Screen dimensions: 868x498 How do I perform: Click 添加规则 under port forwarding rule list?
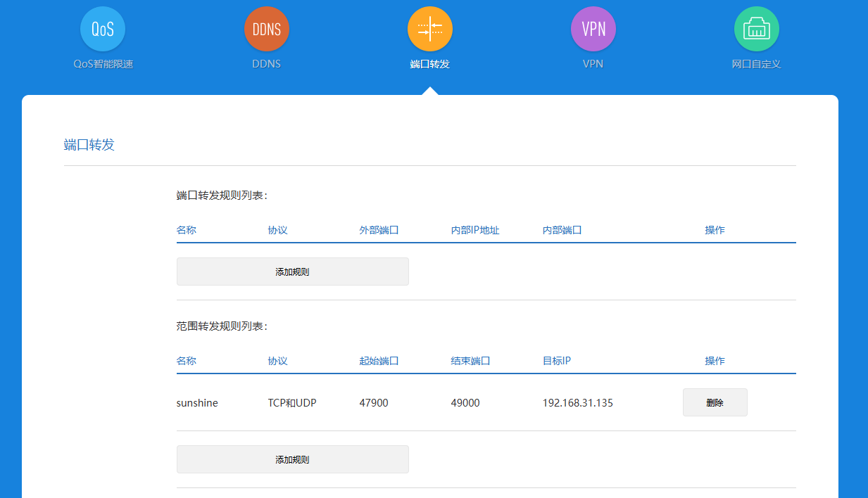pos(292,272)
